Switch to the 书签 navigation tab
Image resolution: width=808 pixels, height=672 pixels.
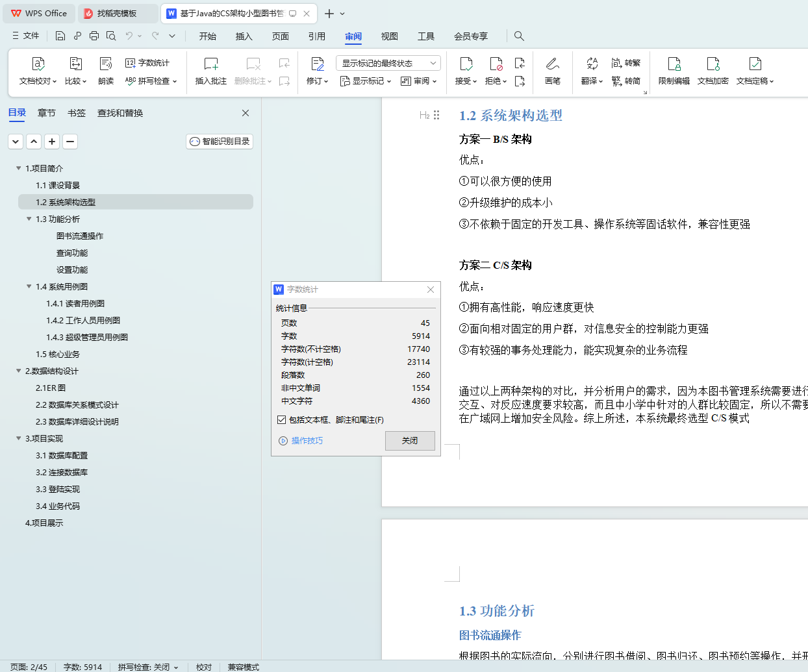(76, 113)
